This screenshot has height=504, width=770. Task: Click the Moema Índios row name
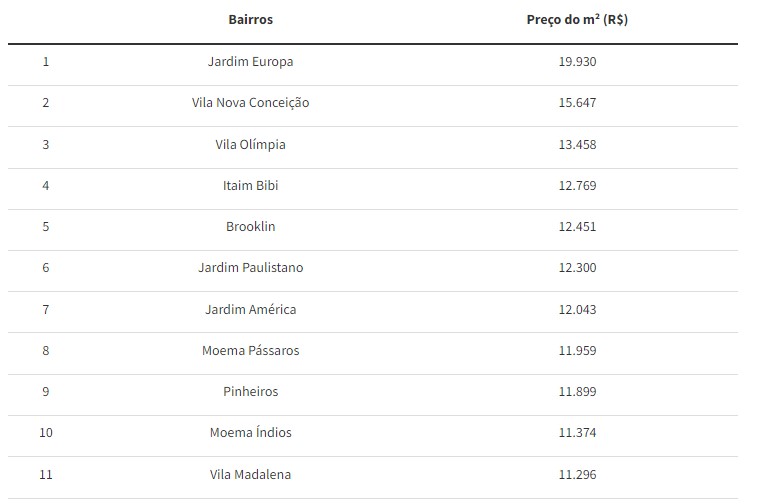click(250, 433)
